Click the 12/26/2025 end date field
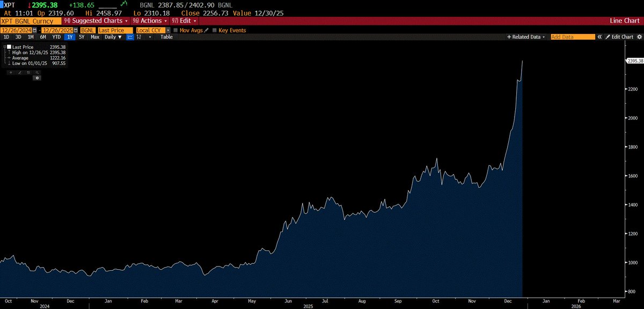Image resolution: width=644 pixels, height=309 pixels. click(57, 30)
